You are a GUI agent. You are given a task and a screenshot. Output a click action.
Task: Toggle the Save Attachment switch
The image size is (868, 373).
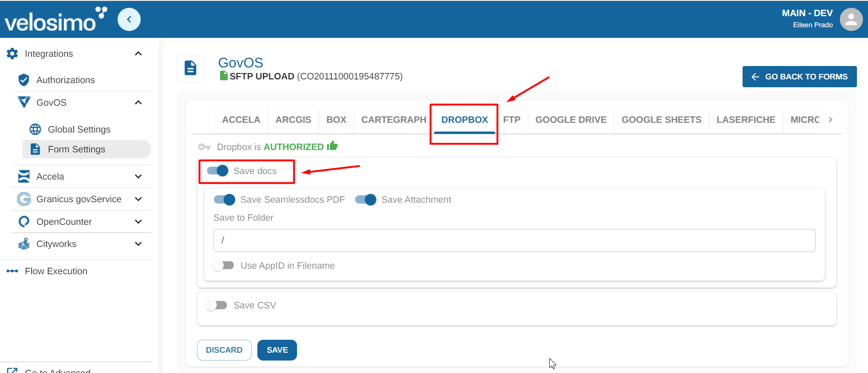tap(365, 199)
